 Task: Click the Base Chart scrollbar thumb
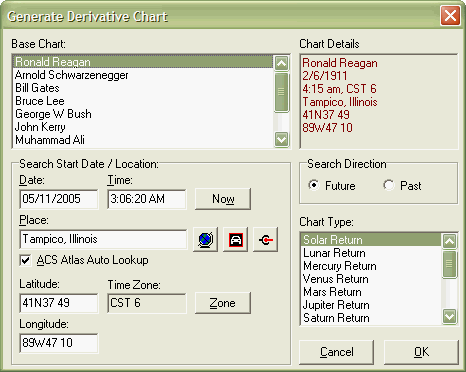coord(282,92)
